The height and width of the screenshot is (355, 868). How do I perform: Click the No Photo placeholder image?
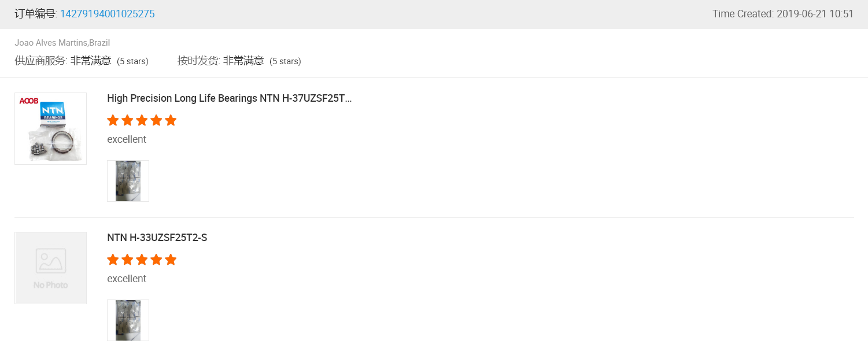[50, 268]
